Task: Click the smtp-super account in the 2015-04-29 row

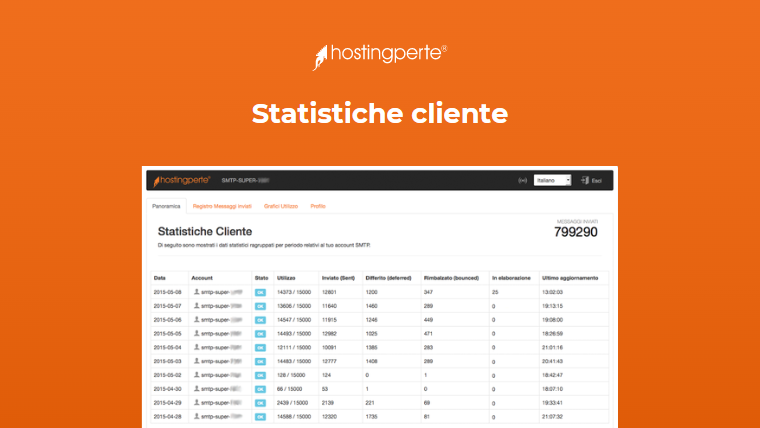Action: click(220, 402)
